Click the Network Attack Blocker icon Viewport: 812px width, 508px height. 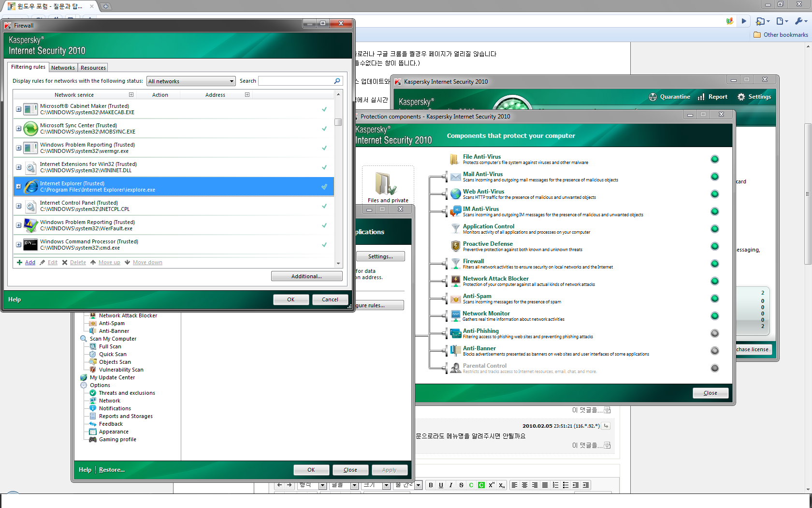455,281
